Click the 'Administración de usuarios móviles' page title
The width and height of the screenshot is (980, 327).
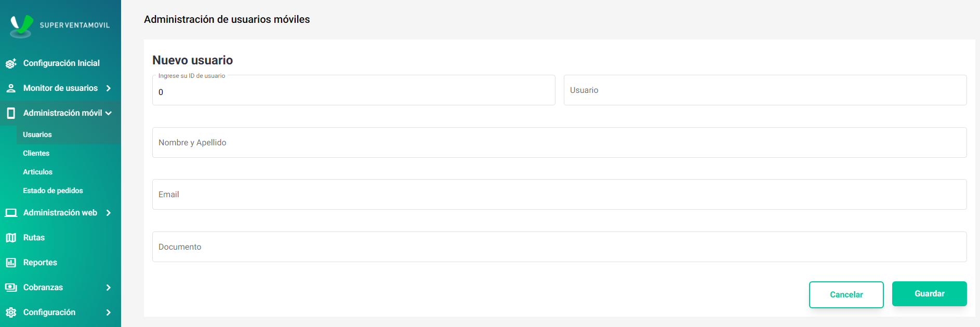(x=227, y=19)
